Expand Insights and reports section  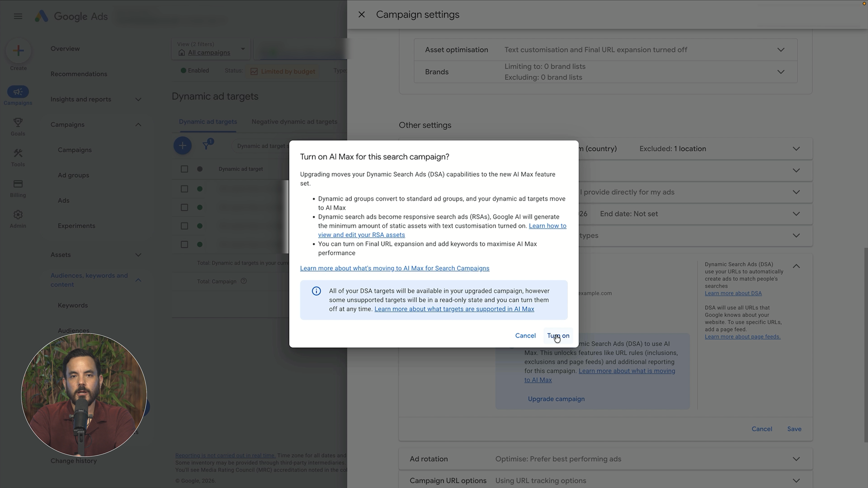point(138,99)
